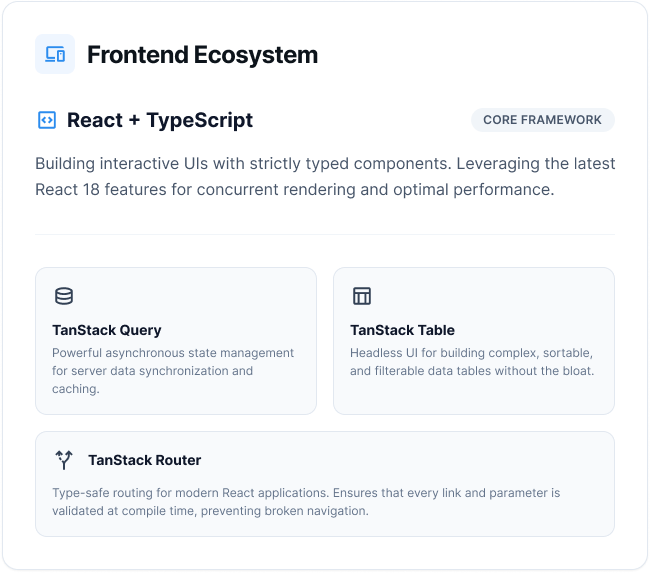The image size is (650, 573).
Task: Click text "Headless UI for building complex"
Action: [444, 353]
